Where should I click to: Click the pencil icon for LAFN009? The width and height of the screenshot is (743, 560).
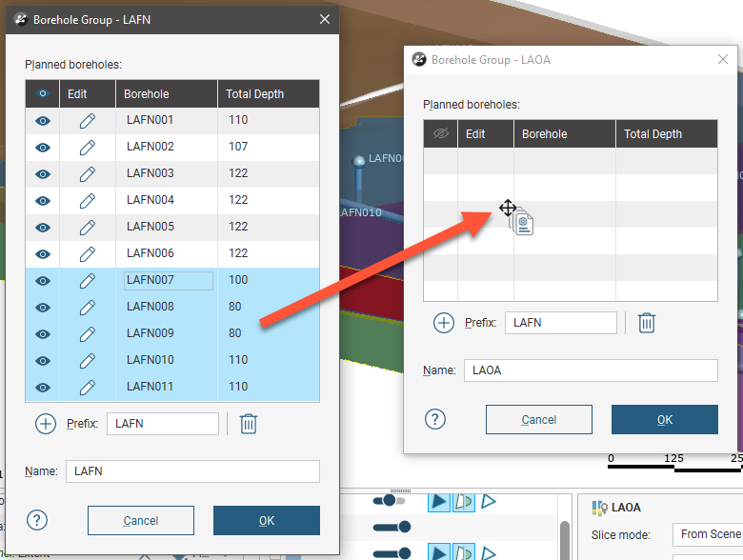[87, 334]
